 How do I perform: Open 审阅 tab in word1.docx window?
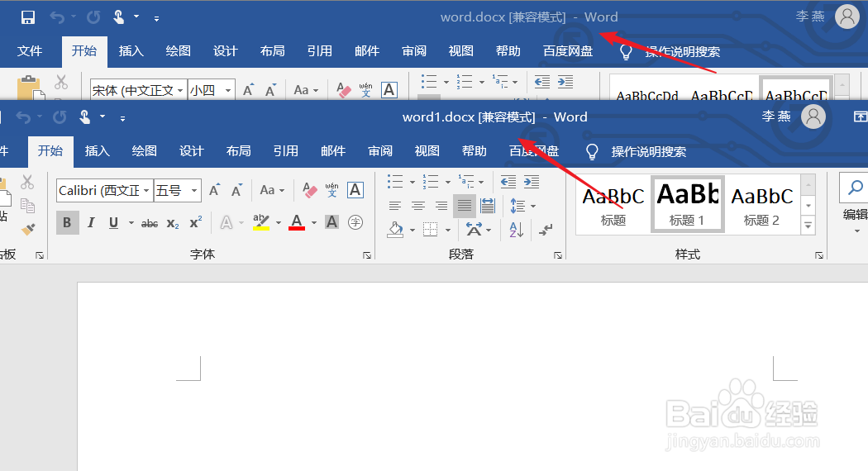pos(380,151)
